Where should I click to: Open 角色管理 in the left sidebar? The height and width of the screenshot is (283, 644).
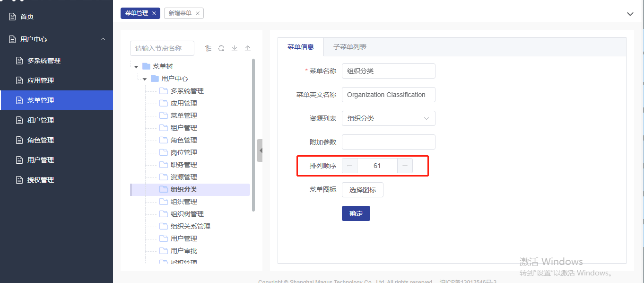[41, 140]
